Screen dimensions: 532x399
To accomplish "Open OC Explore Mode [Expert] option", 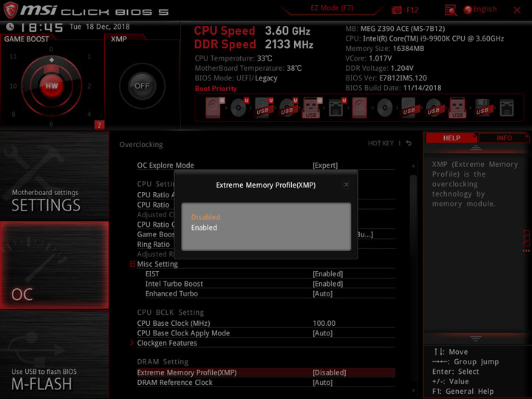I will [325, 166].
